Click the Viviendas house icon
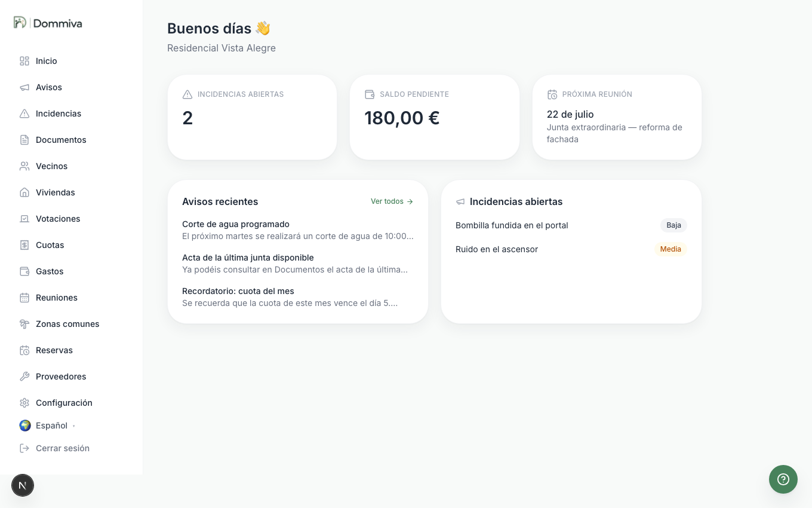Image resolution: width=812 pixels, height=508 pixels. [x=24, y=192]
